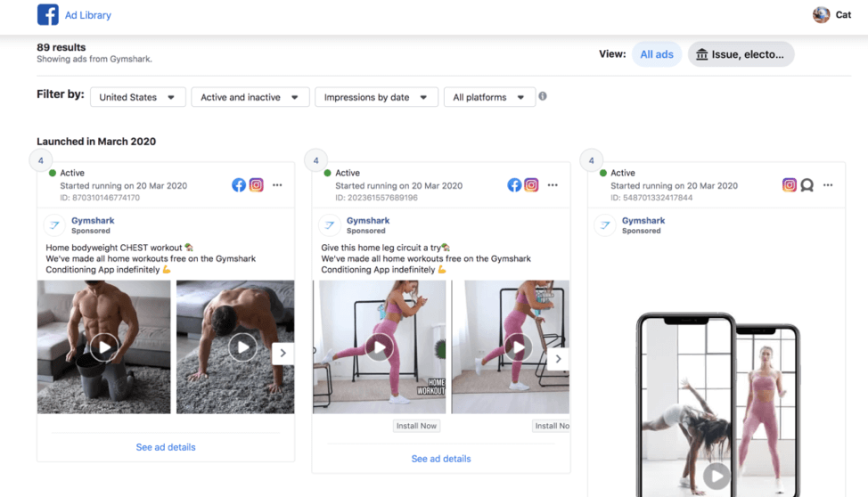This screenshot has width=868, height=497.
Task: Click 'Launched in March 2020' heading
Action: coord(96,141)
